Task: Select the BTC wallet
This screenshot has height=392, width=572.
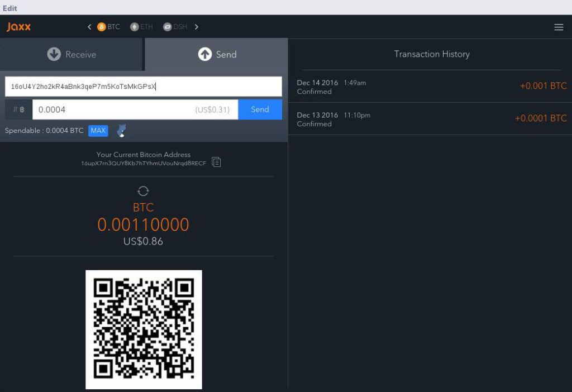Action: click(x=108, y=27)
